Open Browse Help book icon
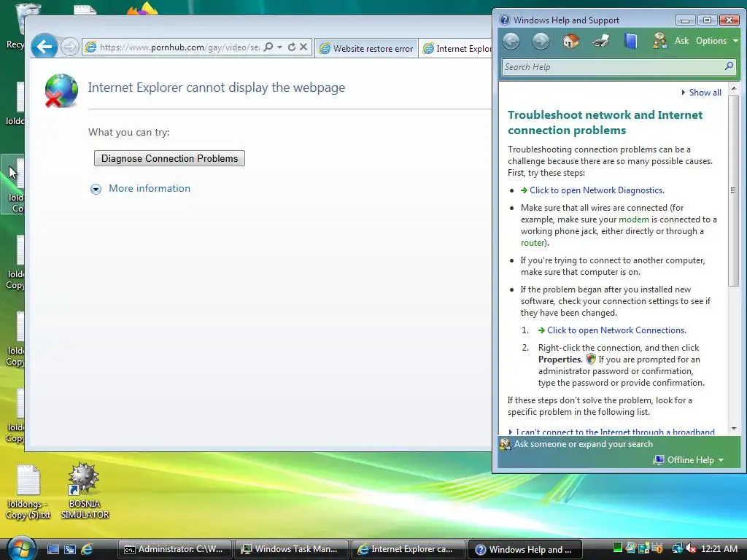Viewport: 747px width, 560px height. 631,41
